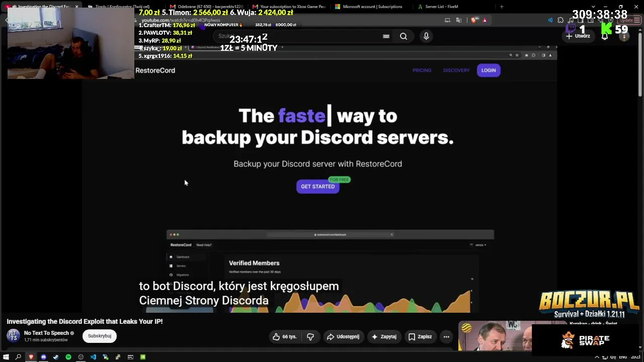The image size is (644, 362).
Task: Show hidden system tray icons chevron
Action: click(597, 357)
